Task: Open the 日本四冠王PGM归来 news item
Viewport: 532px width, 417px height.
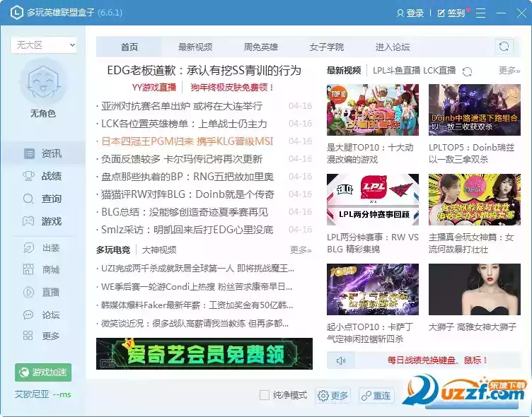Action: (x=187, y=141)
